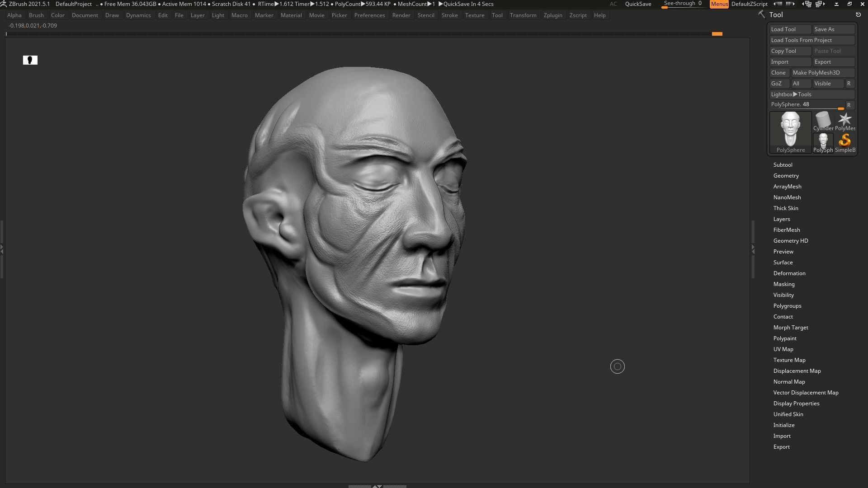Expand the Geometry sub-palette
The width and height of the screenshot is (868, 488).
(x=786, y=176)
